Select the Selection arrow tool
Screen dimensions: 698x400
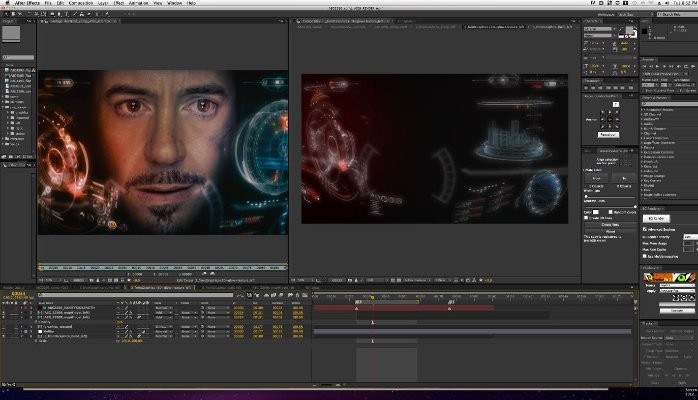pos(6,15)
